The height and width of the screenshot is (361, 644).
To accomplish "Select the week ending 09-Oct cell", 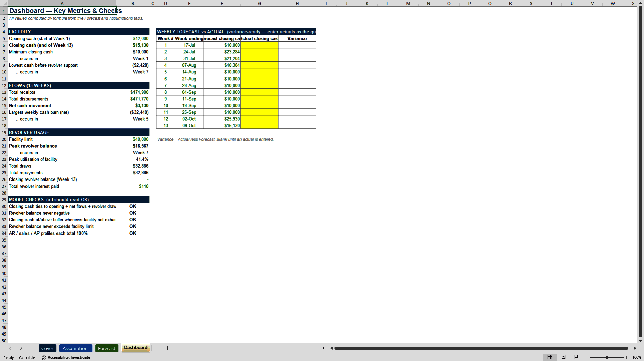I will click(x=189, y=126).
